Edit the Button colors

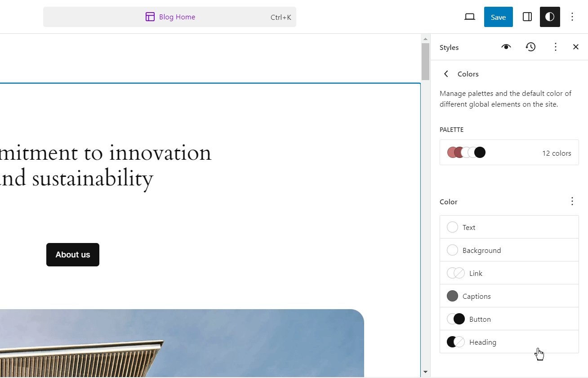click(x=509, y=319)
